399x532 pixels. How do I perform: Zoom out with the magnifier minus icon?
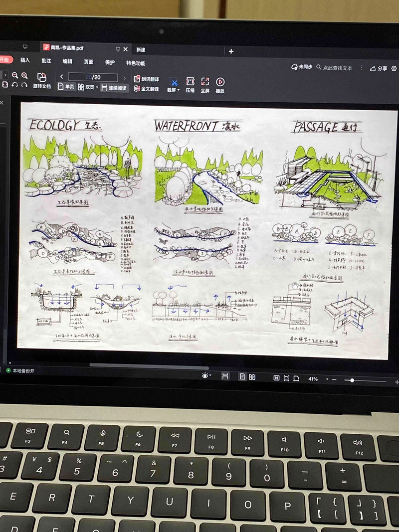point(14,75)
